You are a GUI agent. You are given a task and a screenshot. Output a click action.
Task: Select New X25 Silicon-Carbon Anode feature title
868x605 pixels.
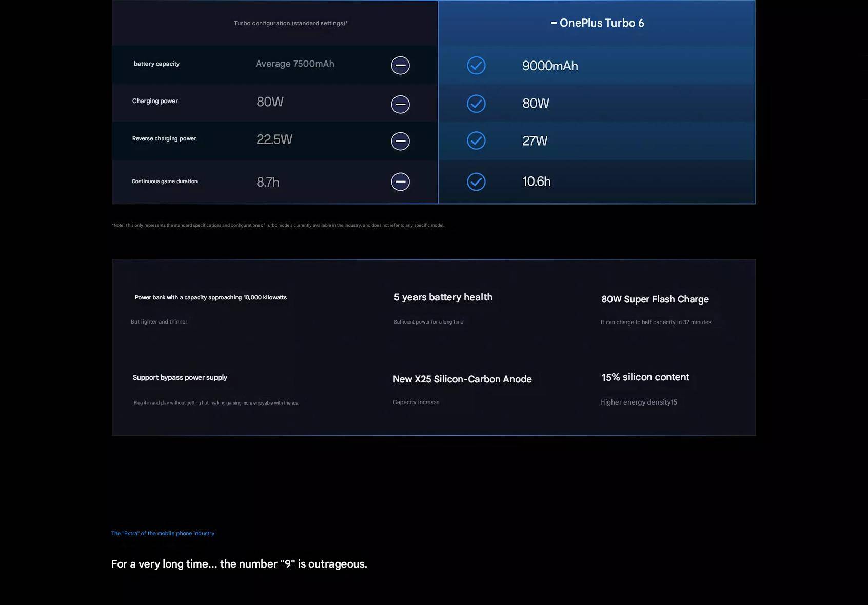point(462,379)
